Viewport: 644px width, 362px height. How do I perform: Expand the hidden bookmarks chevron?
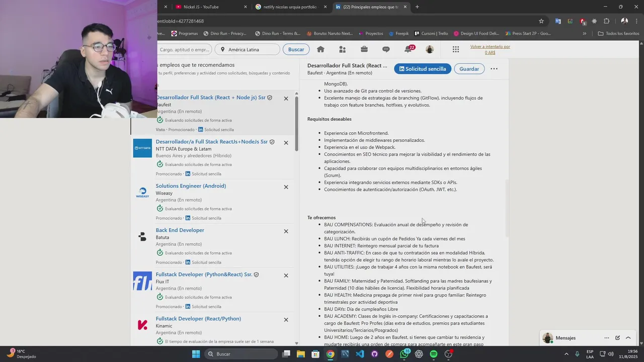click(584, 34)
